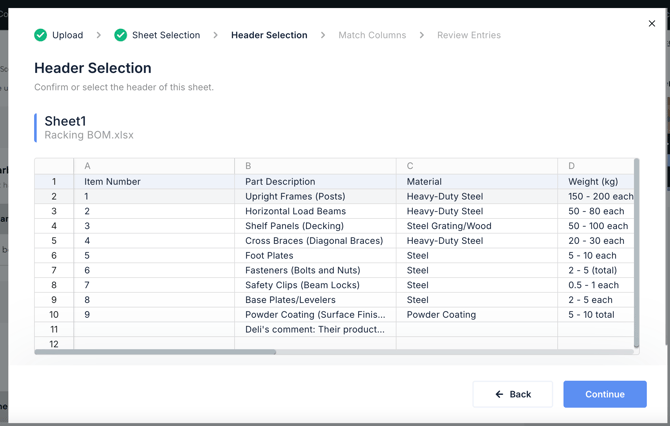670x426 pixels.
Task: Click the green checkmark beside Upload
Action: coord(41,35)
